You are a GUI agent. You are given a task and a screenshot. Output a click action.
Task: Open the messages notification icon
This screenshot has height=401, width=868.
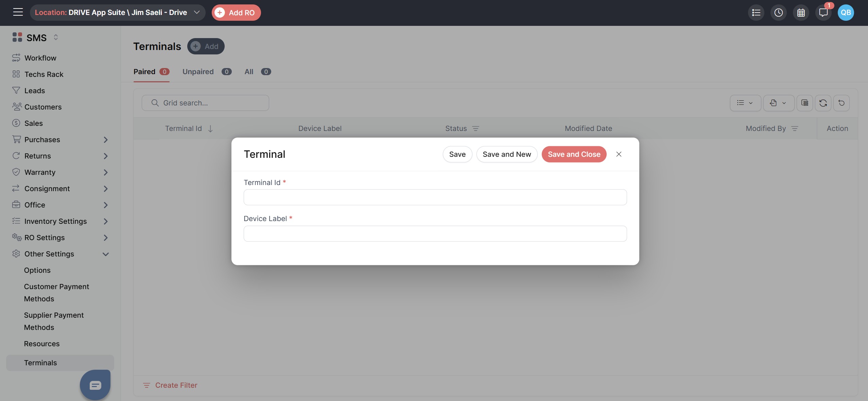click(x=823, y=13)
